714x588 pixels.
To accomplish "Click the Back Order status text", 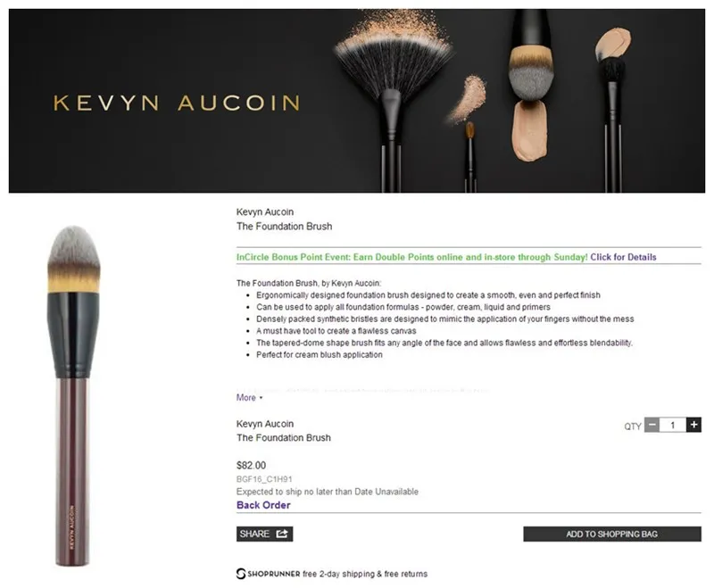I will (263, 505).
